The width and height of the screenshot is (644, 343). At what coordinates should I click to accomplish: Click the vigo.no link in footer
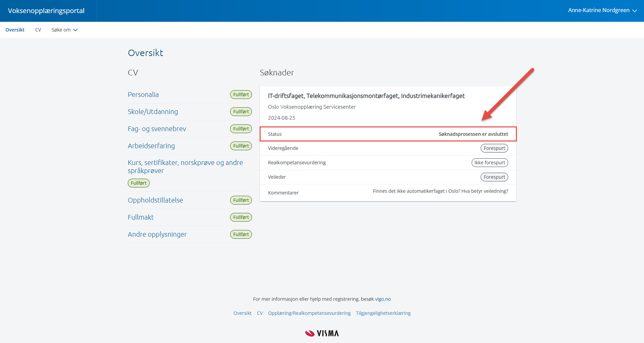(x=383, y=299)
